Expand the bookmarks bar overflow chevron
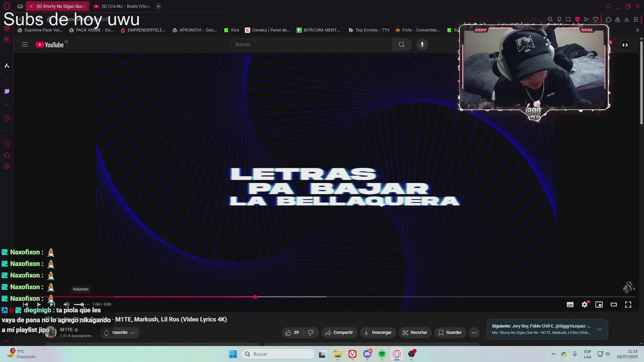The height and width of the screenshot is (362, 644). tap(637, 30)
